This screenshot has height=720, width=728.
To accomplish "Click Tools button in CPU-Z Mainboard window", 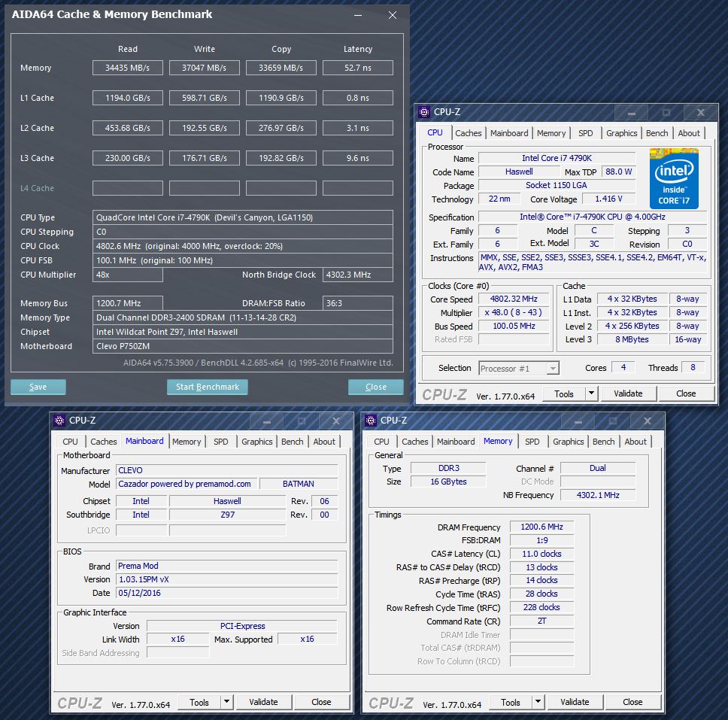I will tap(199, 702).
